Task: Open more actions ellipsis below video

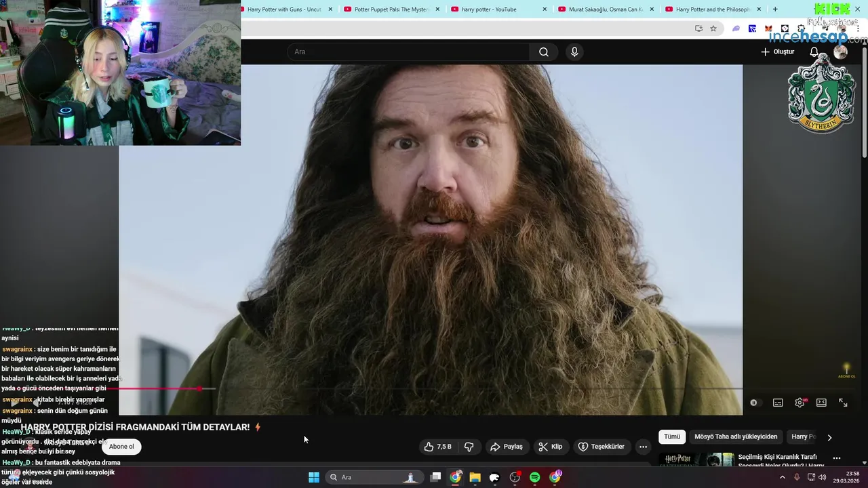Action: pos(643,447)
